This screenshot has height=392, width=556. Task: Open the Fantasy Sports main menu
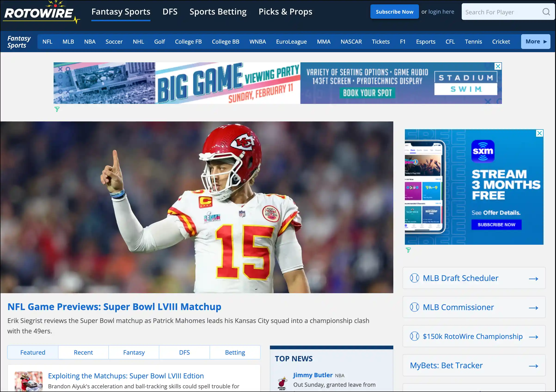121,12
